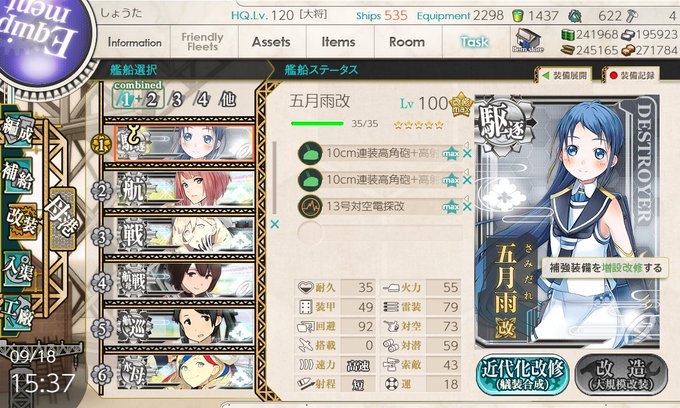Switch to fleet 3 tab
This screenshot has width=680, height=408.
tap(177, 100)
